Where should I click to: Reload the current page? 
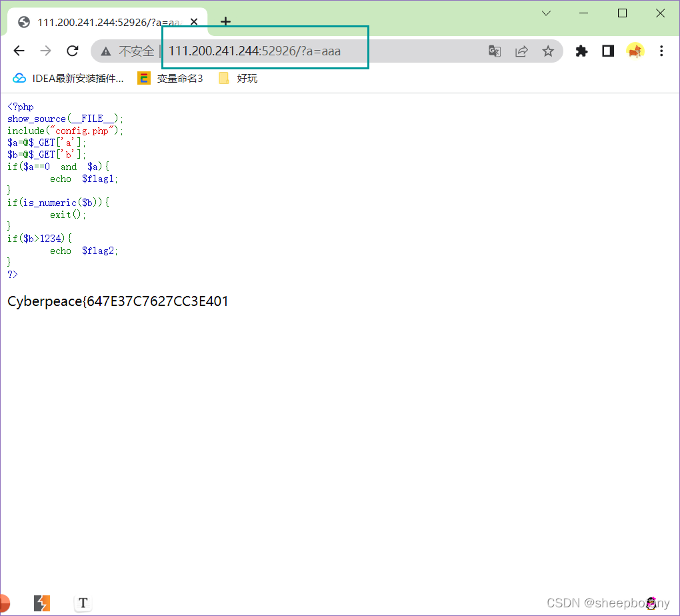pyautogui.click(x=73, y=51)
